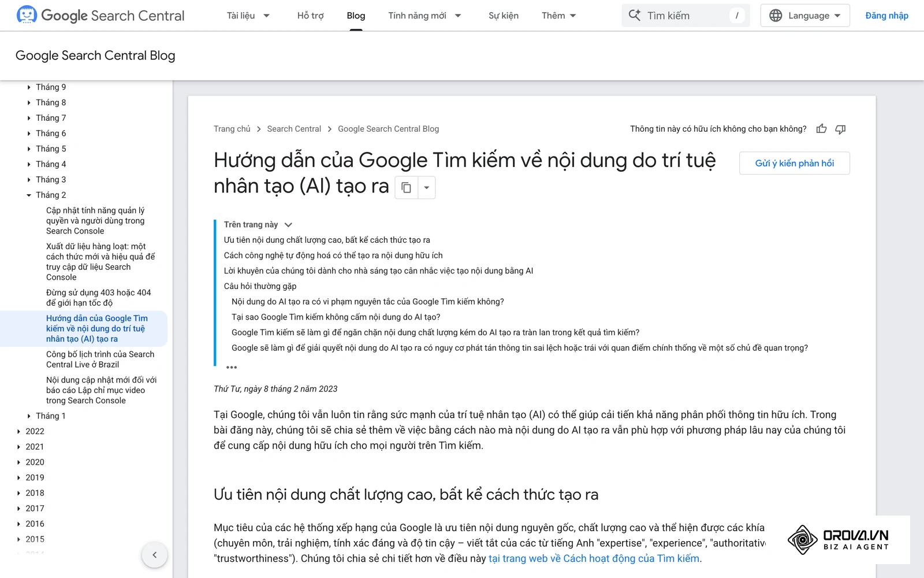Go to the 'Hỗ trợ' tab

310,16
